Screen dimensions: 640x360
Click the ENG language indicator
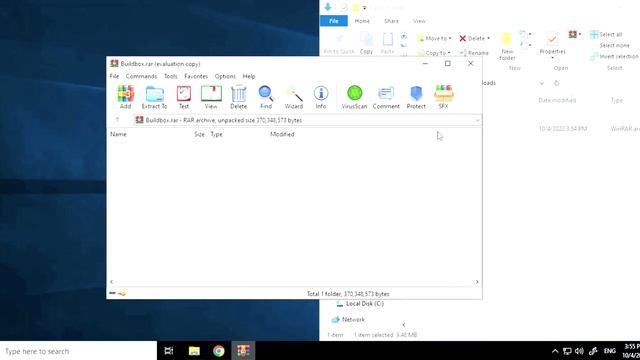[x=610, y=351]
